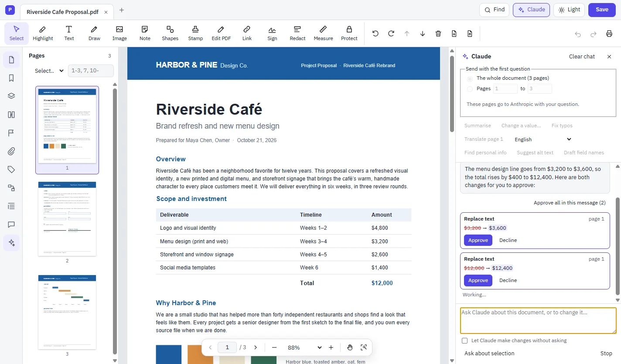Click Clear chat
The image size is (621, 364).
click(x=582, y=57)
